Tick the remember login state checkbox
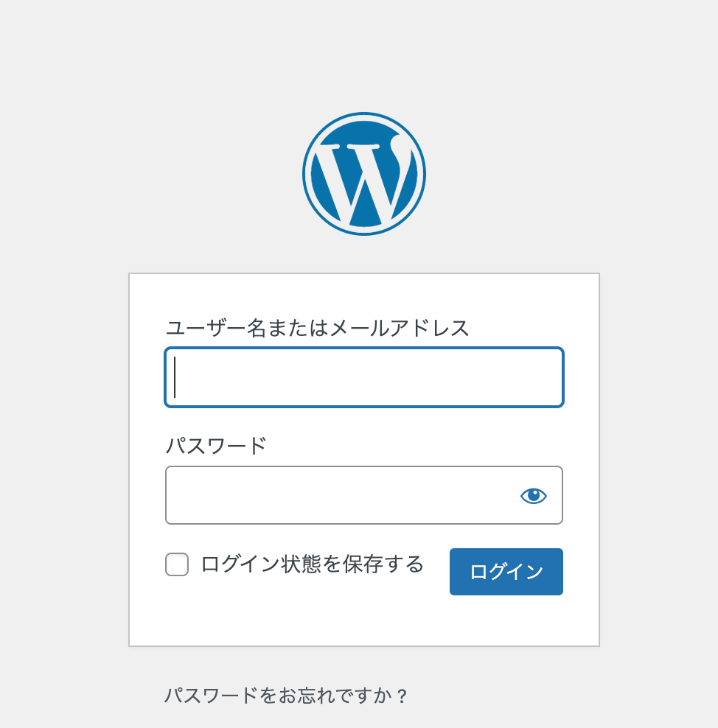 coord(177,564)
